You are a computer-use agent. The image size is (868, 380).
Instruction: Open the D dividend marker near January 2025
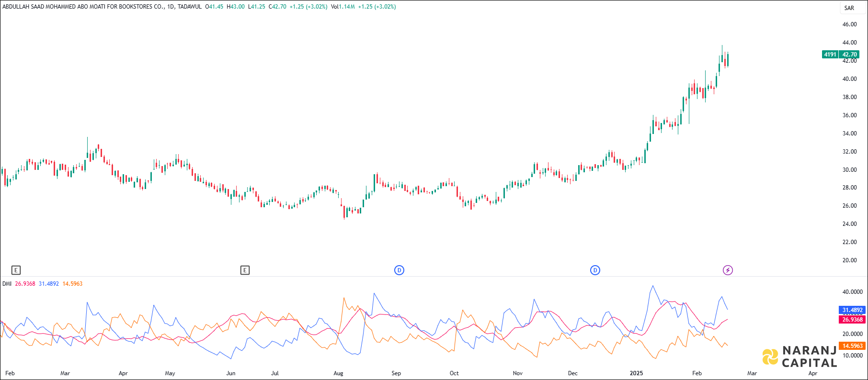[x=595, y=270]
